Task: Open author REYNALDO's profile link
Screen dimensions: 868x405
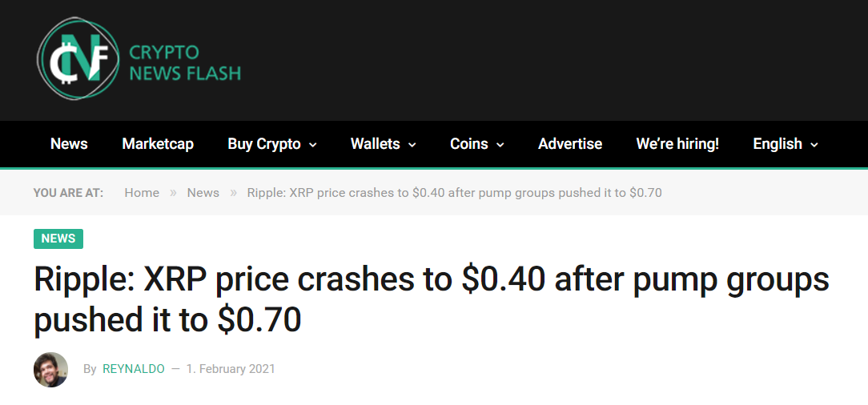Action: (134, 369)
